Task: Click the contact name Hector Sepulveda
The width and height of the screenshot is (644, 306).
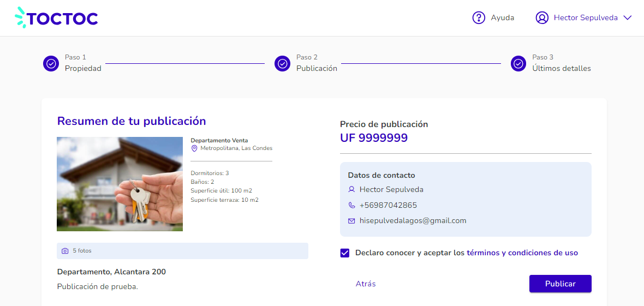Action: coord(391,189)
